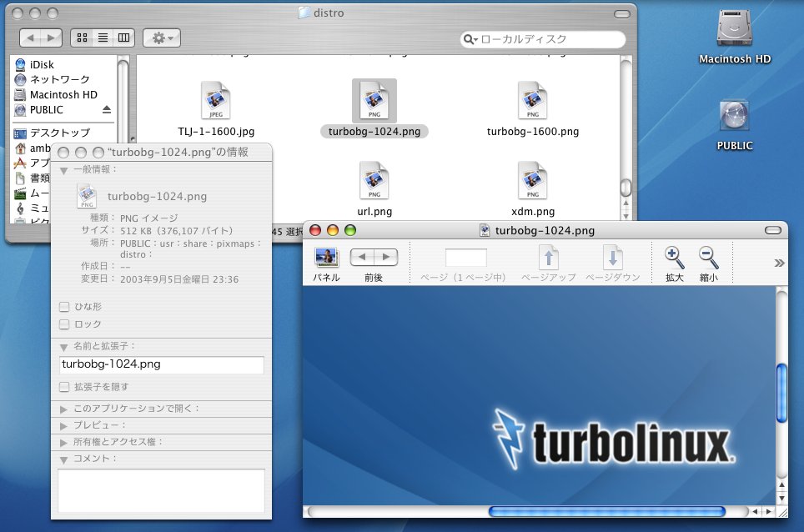Select the xdm.png file icon

coord(533,180)
